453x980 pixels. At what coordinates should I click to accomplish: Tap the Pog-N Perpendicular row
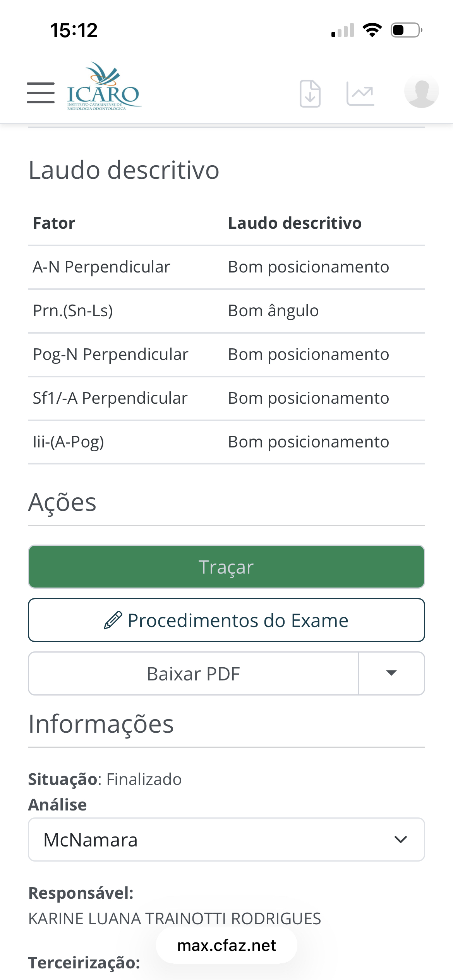pyautogui.click(x=226, y=355)
